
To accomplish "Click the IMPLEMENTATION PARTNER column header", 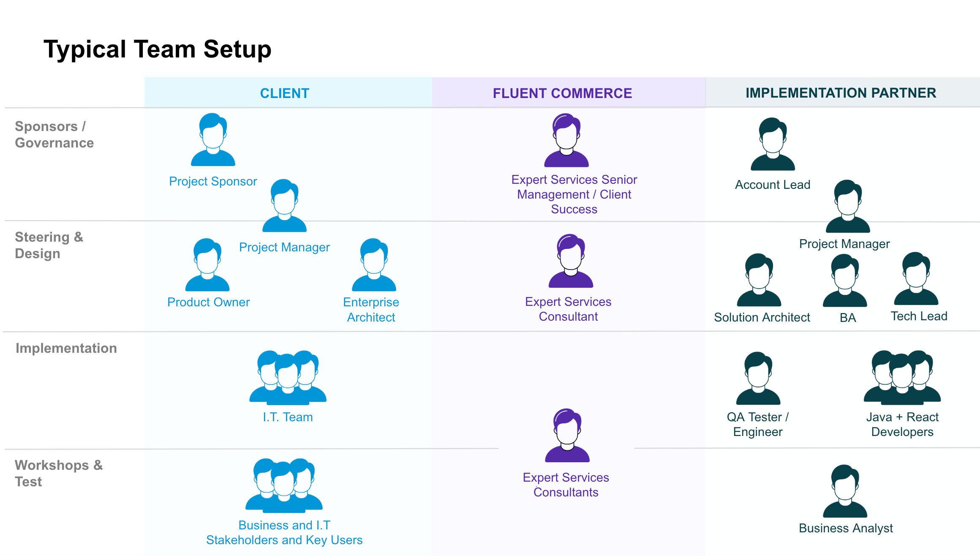I will coord(841,93).
